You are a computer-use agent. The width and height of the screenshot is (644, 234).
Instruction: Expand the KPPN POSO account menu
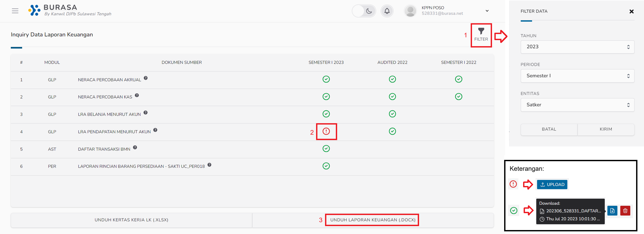click(x=487, y=11)
